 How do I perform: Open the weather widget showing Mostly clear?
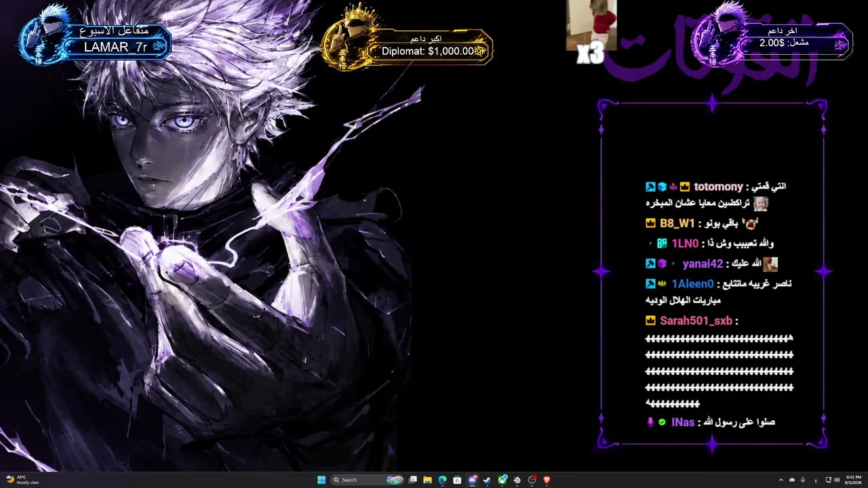tap(22, 480)
